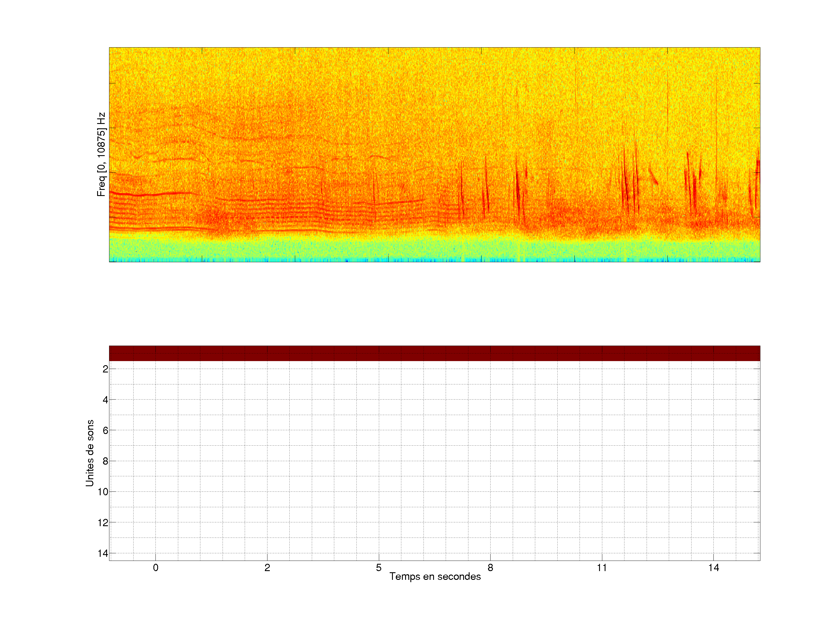Click y-axis tick label 2 on lower plot
This screenshot has width=840, height=630.
(105, 369)
